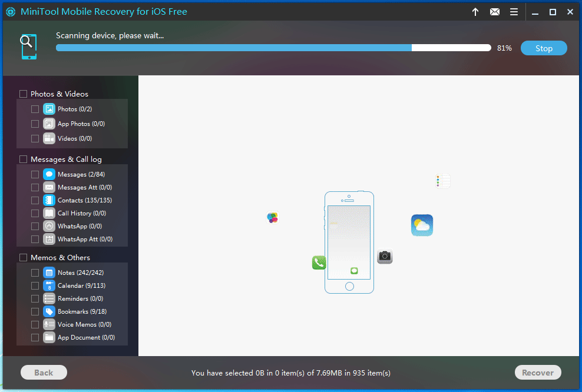Viewport: 582px width, 392px height.
Task: Open the "App Document (0/0)" label
Action: [86, 337]
